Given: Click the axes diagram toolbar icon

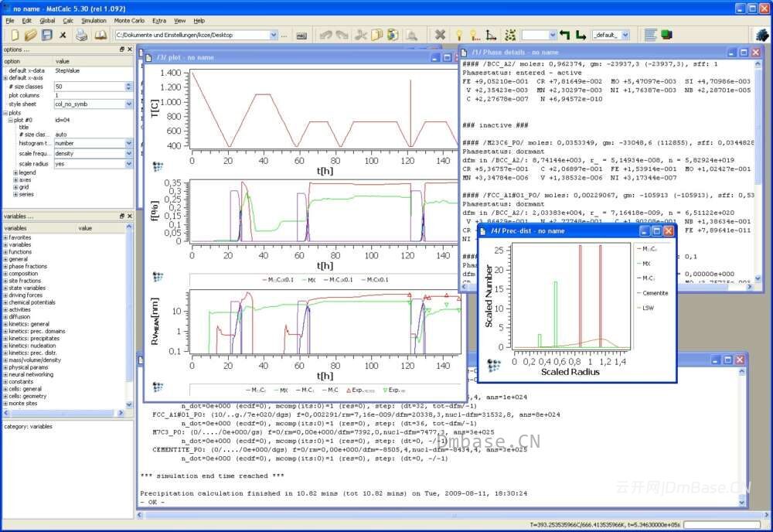Looking at the screenshot, I should tap(491, 35).
